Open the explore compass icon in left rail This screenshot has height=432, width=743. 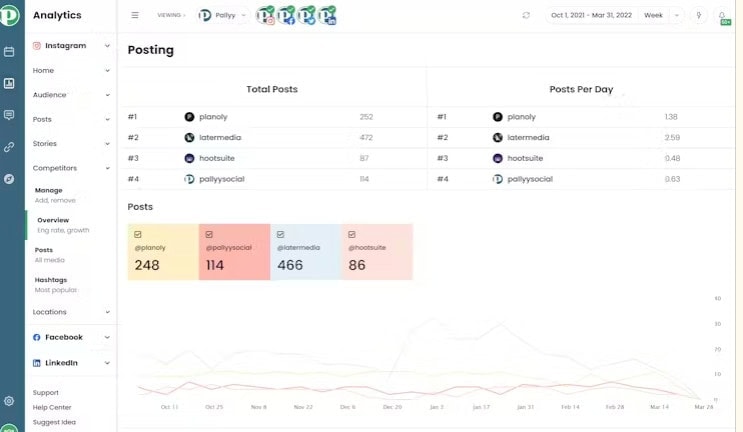click(9, 179)
